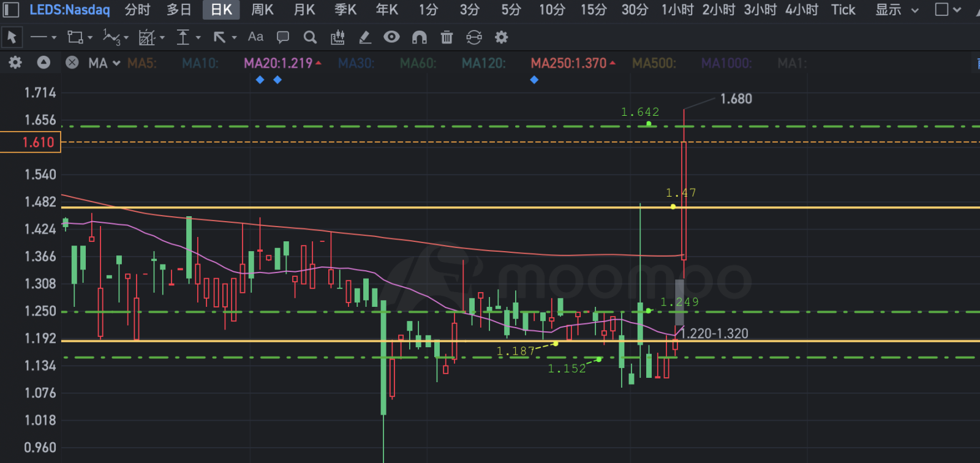
Task: Open line tool dropdown arrow
Action: click(x=54, y=38)
